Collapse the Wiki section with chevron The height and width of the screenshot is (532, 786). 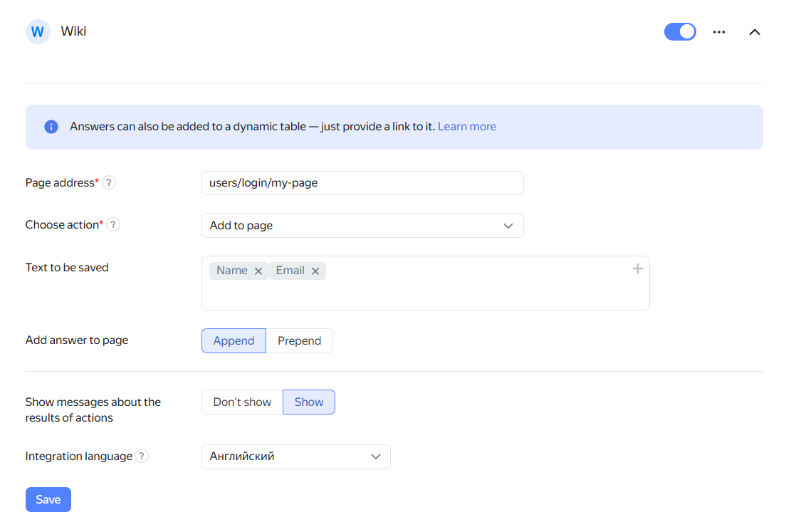click(x=755, y=32)
